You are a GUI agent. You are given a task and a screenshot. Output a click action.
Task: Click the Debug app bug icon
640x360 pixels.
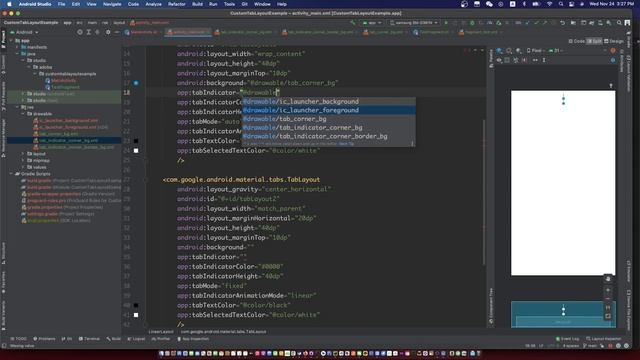click(472, 23)
